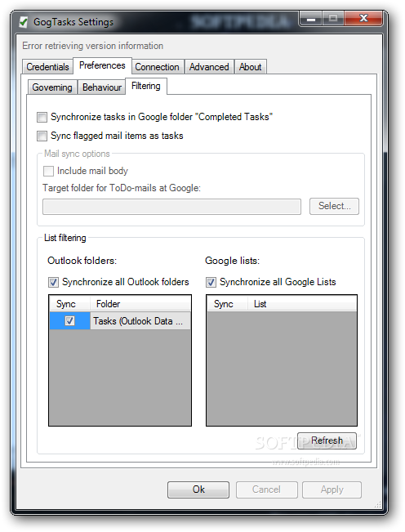405x532 pixels.
Task: Open the About tab
Action: click(250, 67)
